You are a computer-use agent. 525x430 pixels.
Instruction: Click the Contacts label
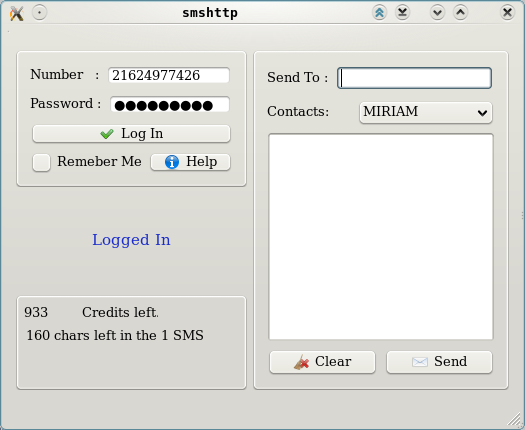tap(298, 112)
